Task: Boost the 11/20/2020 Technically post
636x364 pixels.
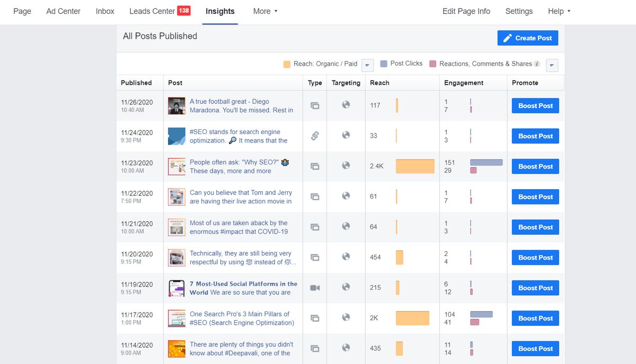Action: 535,258
